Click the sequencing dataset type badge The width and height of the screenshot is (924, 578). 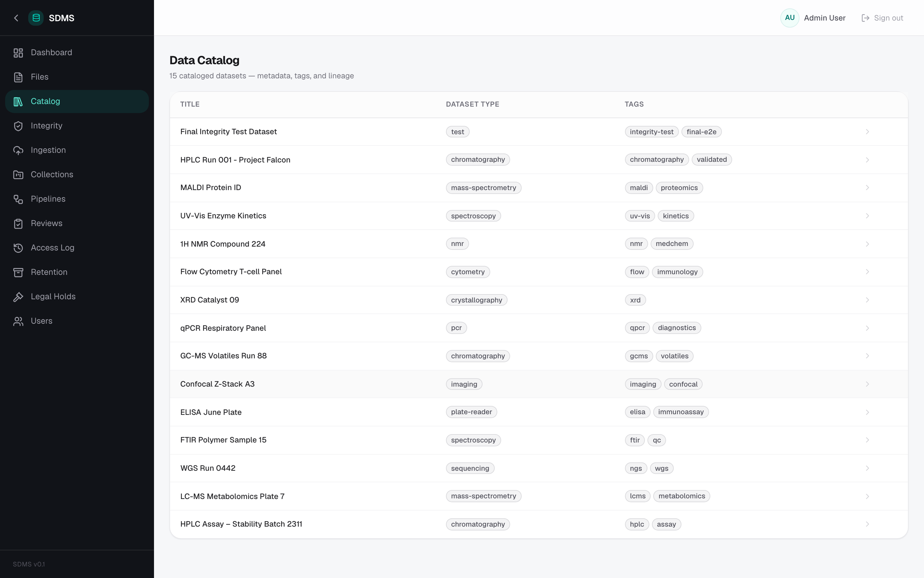(x=470, y=468)
